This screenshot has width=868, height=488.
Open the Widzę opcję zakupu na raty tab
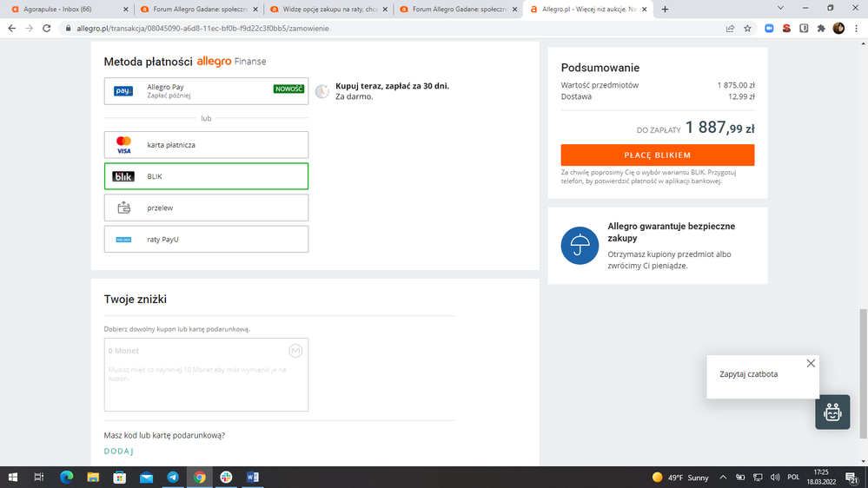tap(329, 10)
